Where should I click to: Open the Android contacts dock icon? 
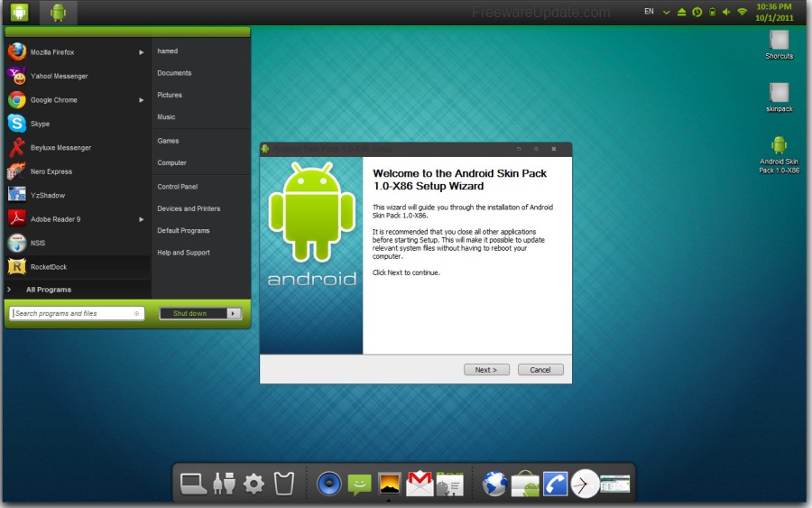click(x=449, y=485)
